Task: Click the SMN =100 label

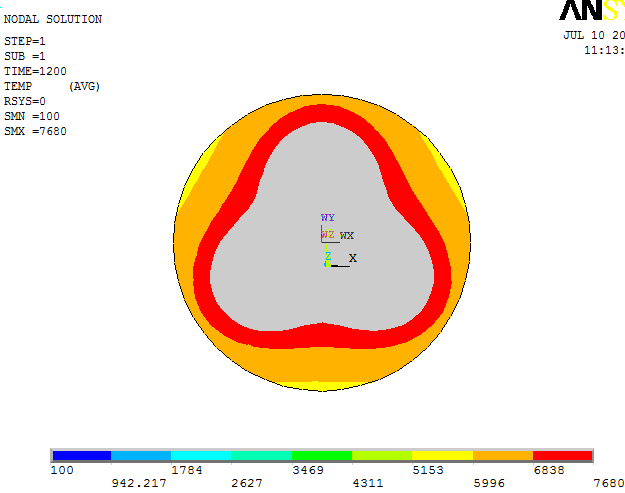Action: point(32,116)
